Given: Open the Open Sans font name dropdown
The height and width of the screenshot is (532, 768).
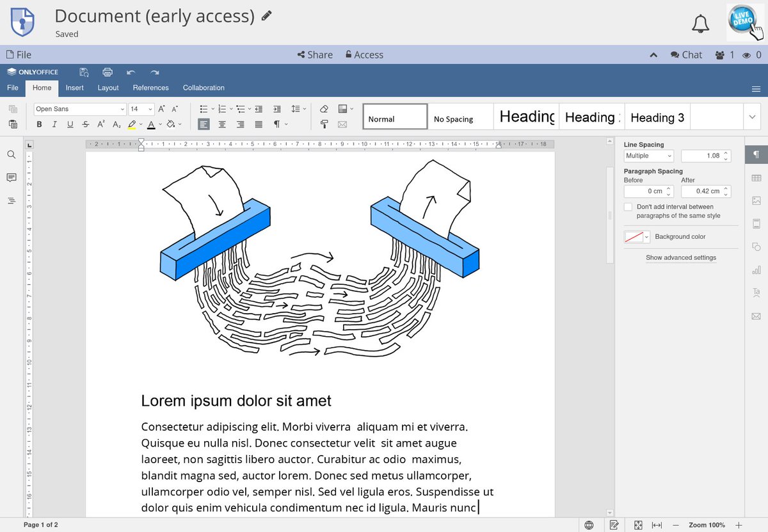Looking at the screenshot, I should (x=80, y=109).
